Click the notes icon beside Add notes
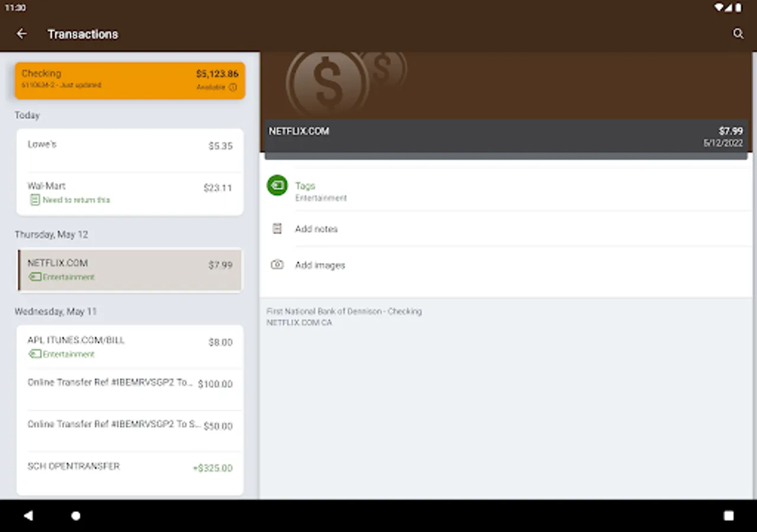757x532 pixels. [x=277, y=229]
